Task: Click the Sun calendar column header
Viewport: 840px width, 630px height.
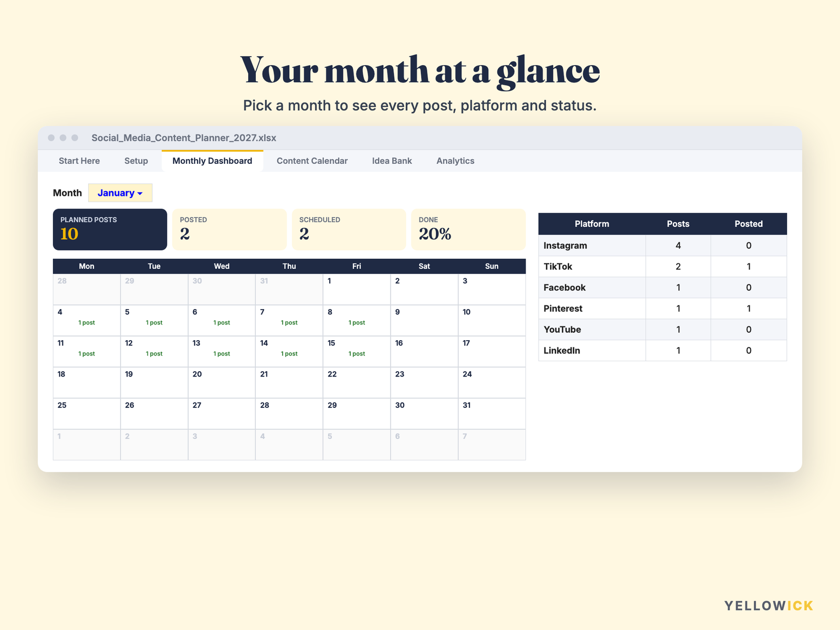Action: click(x=492, y=266)
